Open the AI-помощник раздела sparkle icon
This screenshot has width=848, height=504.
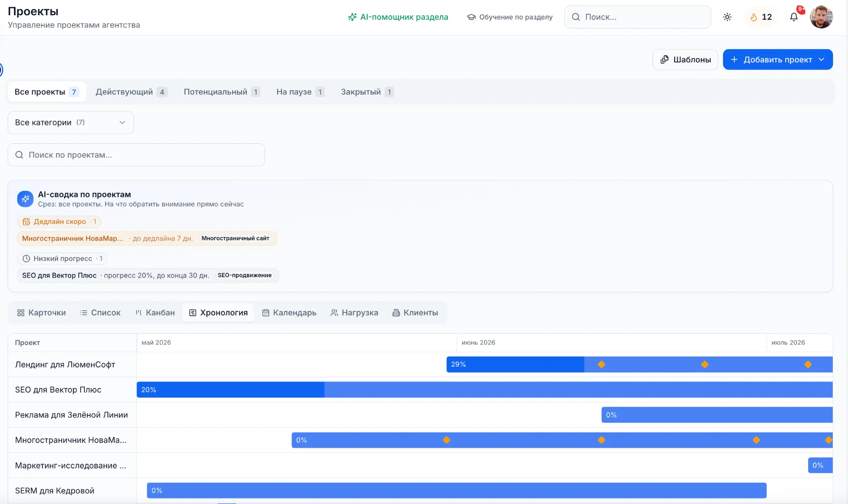click(x=352, y=17)
